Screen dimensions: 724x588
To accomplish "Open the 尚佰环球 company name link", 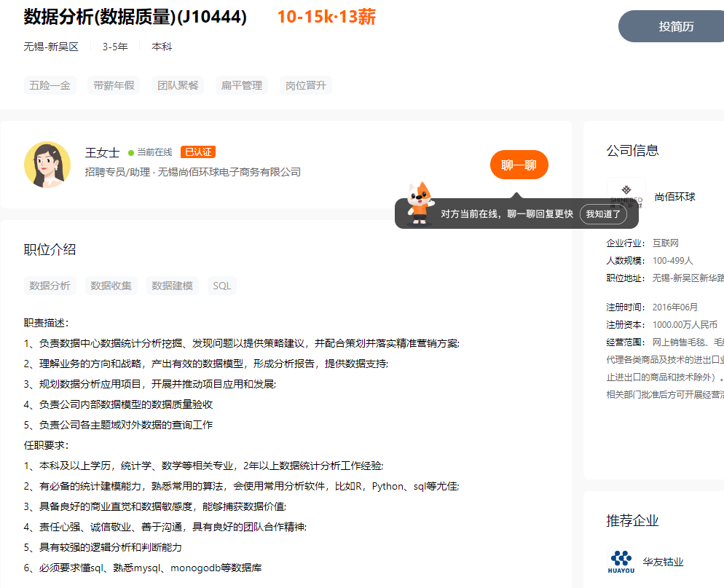I will (x=675, y=197).
